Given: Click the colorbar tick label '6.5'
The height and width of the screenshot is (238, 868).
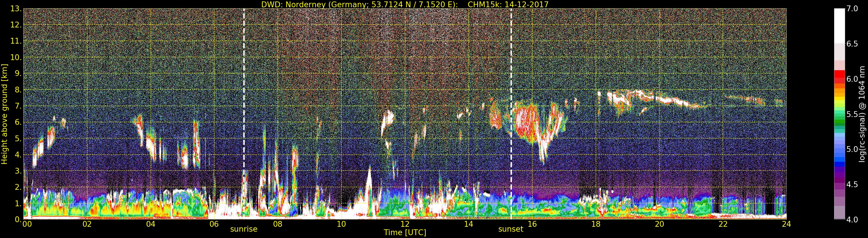Looking at the screenshot, I should (852, 44).
